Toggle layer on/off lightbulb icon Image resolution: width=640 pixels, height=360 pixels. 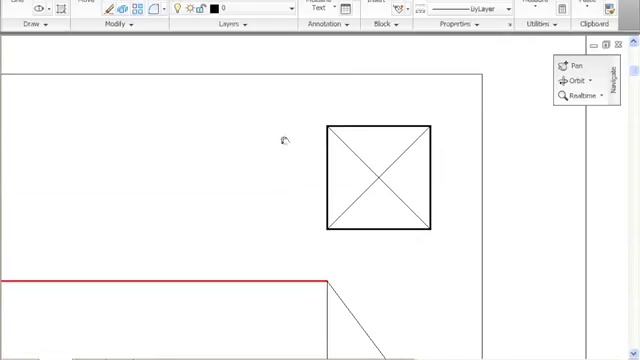pyautogui.click(x=178, y=8)
